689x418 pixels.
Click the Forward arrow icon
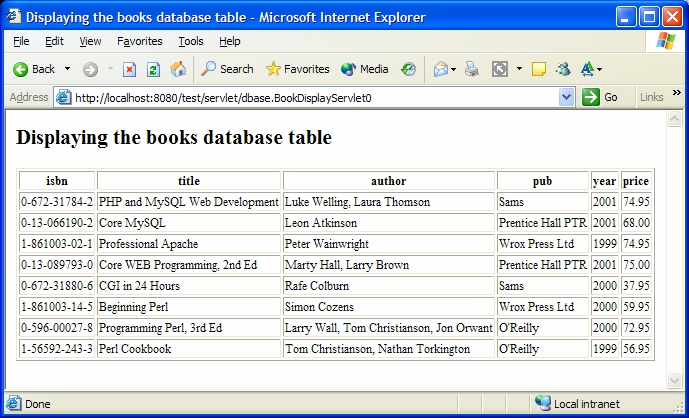90,69
